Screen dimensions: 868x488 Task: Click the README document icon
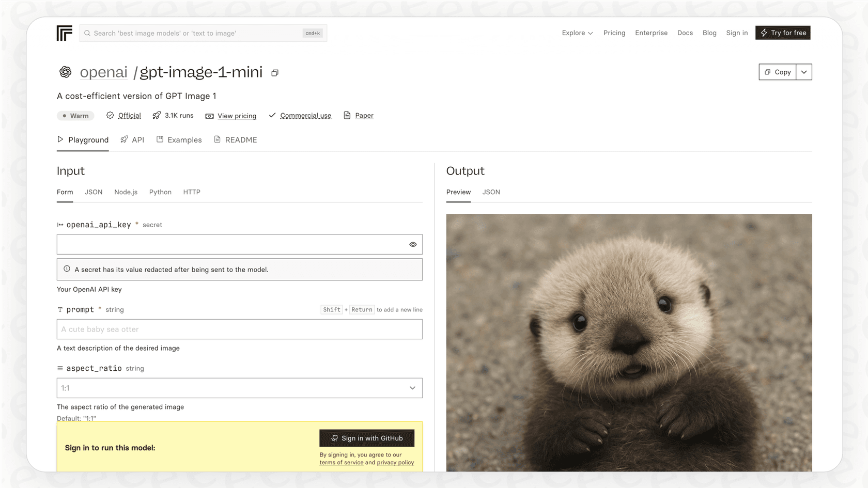click(x=217, y=139)
